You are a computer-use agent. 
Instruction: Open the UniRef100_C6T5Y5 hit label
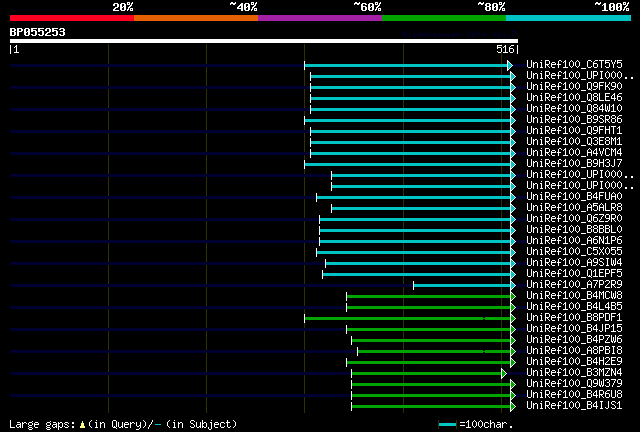(x=574, y=65)
